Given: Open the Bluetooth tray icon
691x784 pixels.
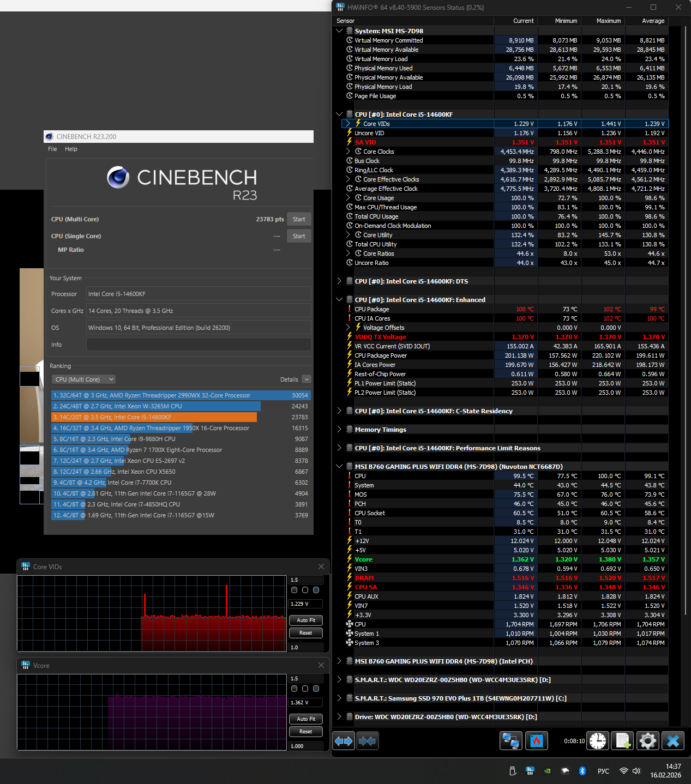Looking at the screenshot, I should tap(582, 771).
